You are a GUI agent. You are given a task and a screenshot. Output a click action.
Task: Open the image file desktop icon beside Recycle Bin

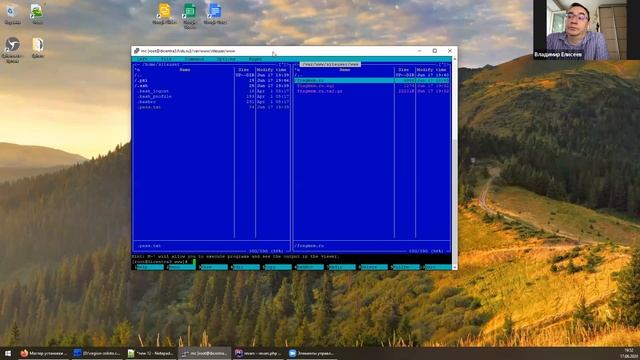point(37,14)
